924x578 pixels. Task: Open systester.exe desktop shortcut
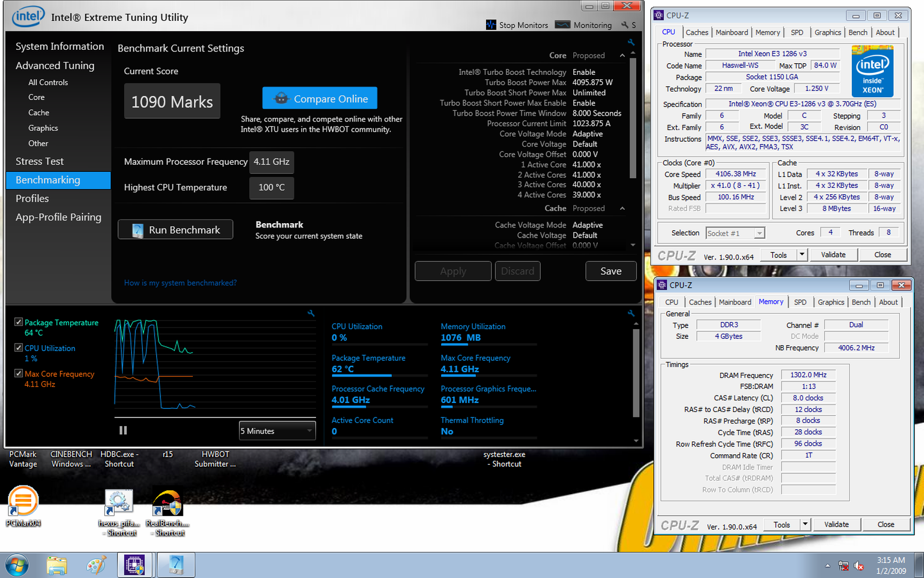[x=504, y=459]
